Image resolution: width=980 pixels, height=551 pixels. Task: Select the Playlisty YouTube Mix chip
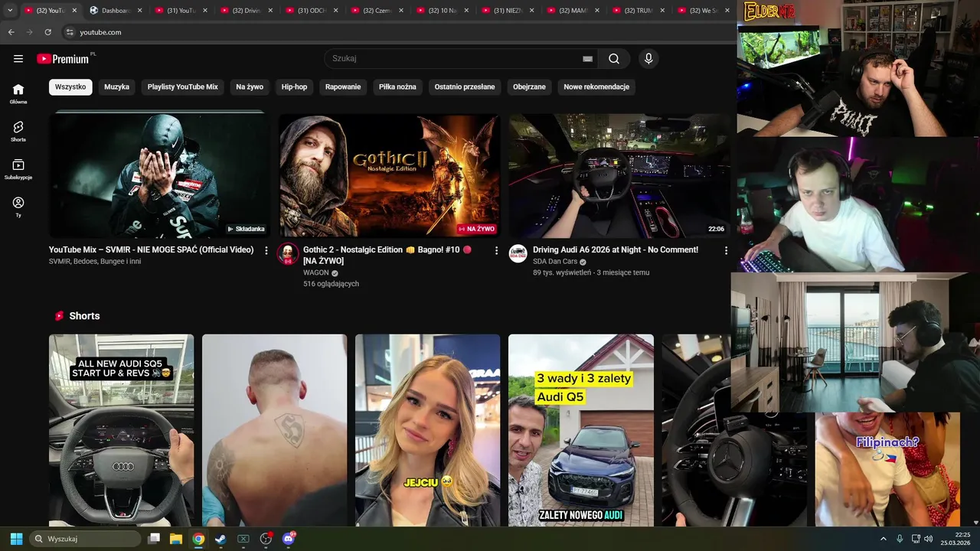(x=182, y=87)
